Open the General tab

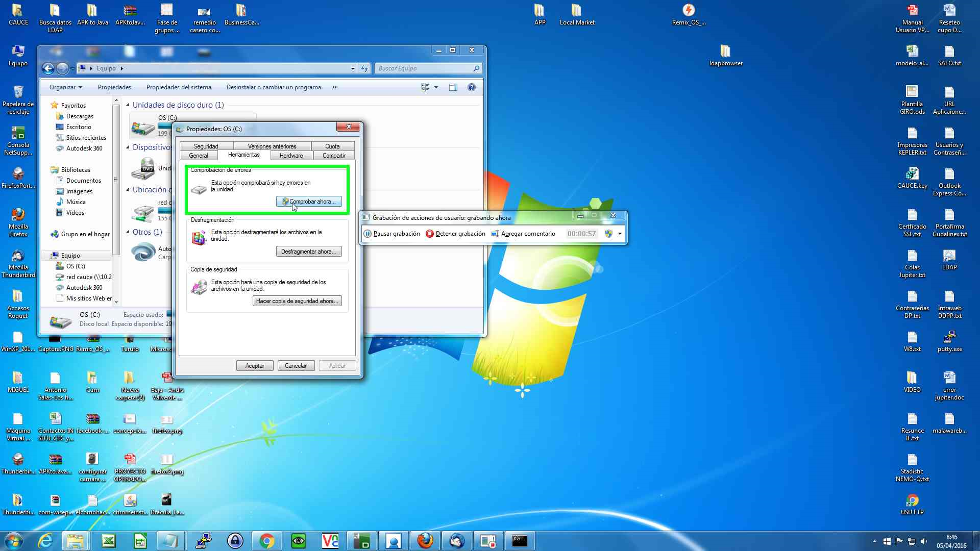(199, 156)
